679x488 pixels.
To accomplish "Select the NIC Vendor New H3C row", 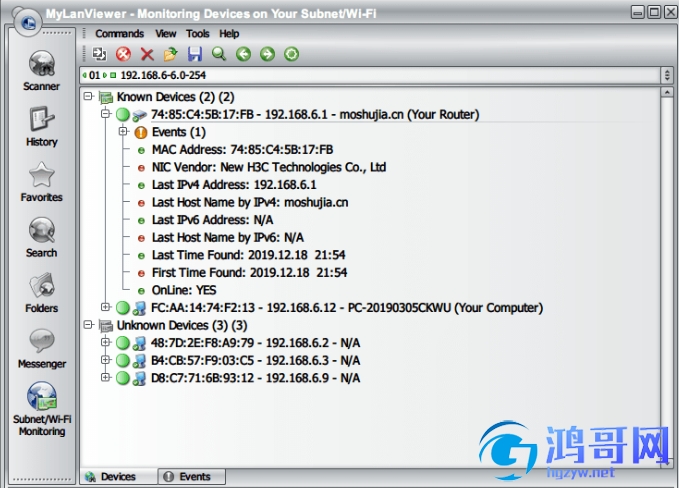I will click(x=268, y=167).
